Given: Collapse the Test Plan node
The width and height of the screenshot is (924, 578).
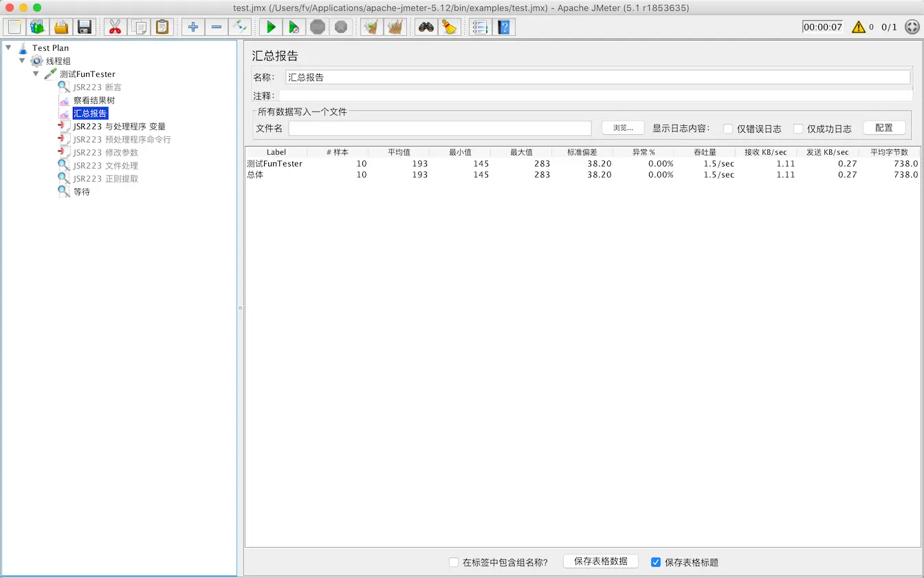Looking at the screenshot, I should pos(8,47).
